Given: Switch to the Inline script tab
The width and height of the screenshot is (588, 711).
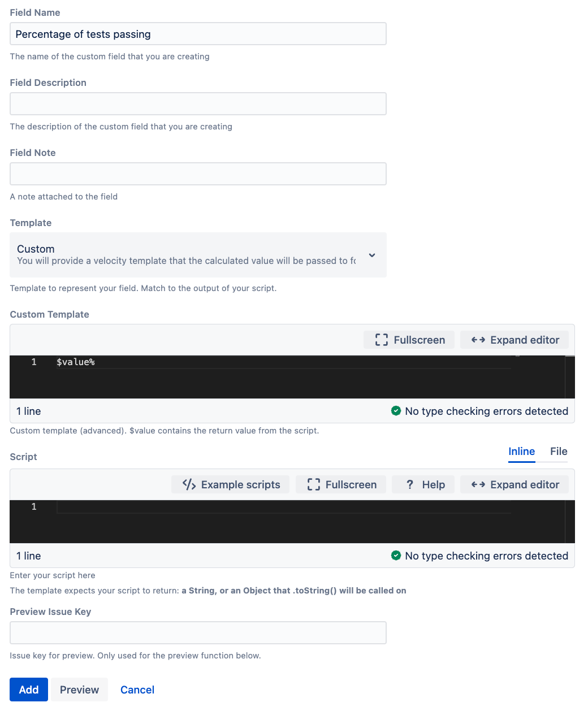Looking at the screenshot, I should (x=521, y=451).
